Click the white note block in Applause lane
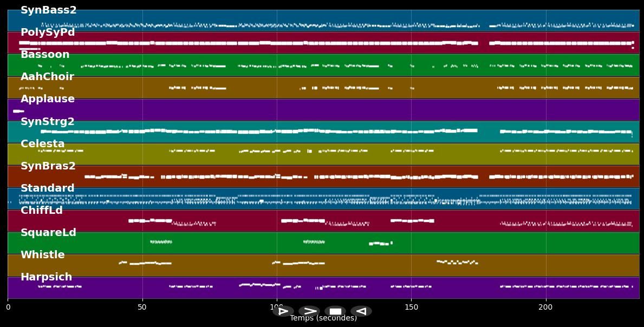The width and height of the screenshot is (644, 327). 18,111
